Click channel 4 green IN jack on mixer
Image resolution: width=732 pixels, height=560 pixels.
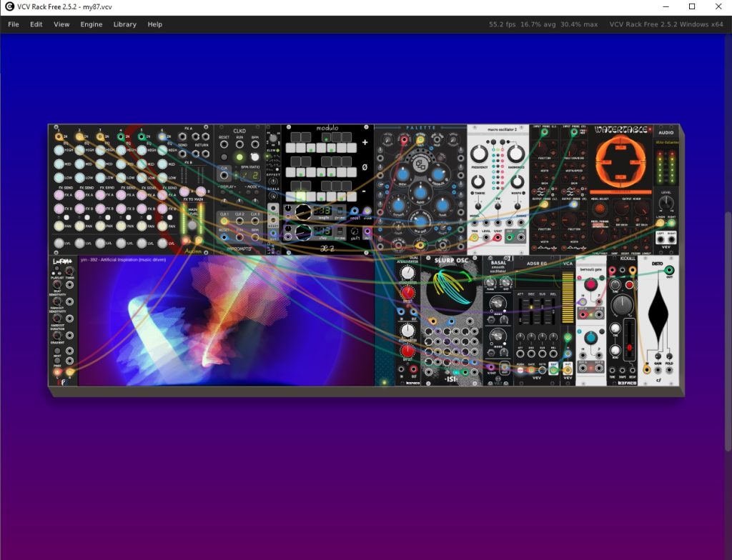121,136
